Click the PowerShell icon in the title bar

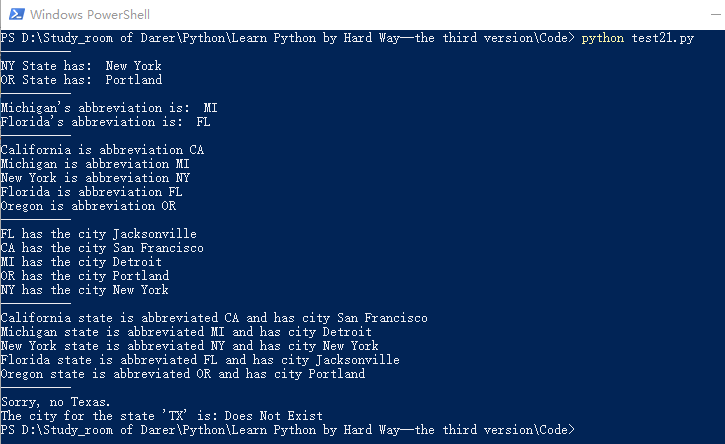(13, 15)
